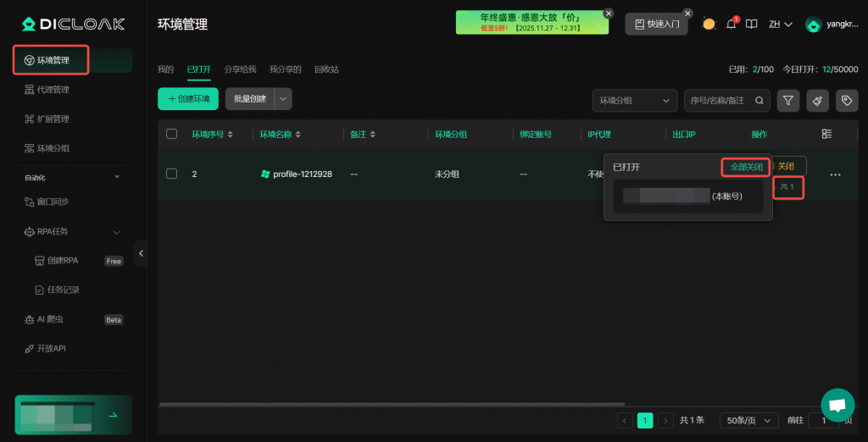Open the chat support bubble
The width and height of the screenshot is (868, 442).
837,405
